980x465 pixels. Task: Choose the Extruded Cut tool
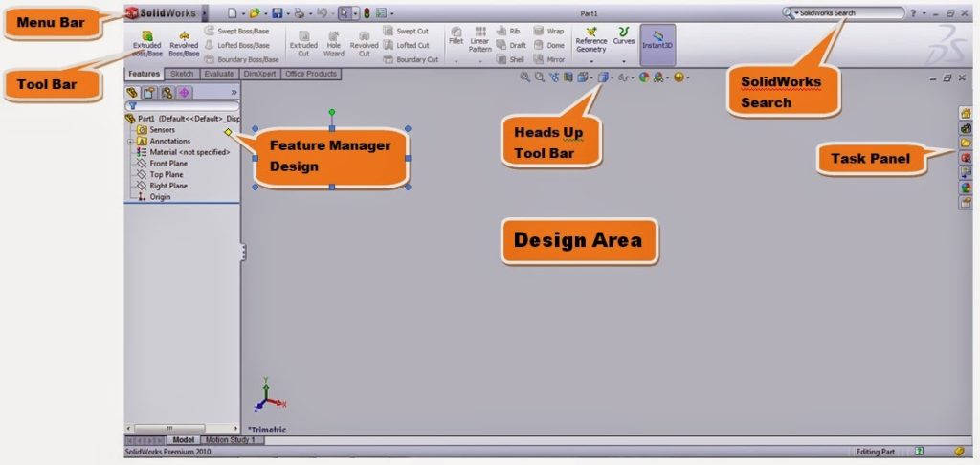tap(303, 43)
